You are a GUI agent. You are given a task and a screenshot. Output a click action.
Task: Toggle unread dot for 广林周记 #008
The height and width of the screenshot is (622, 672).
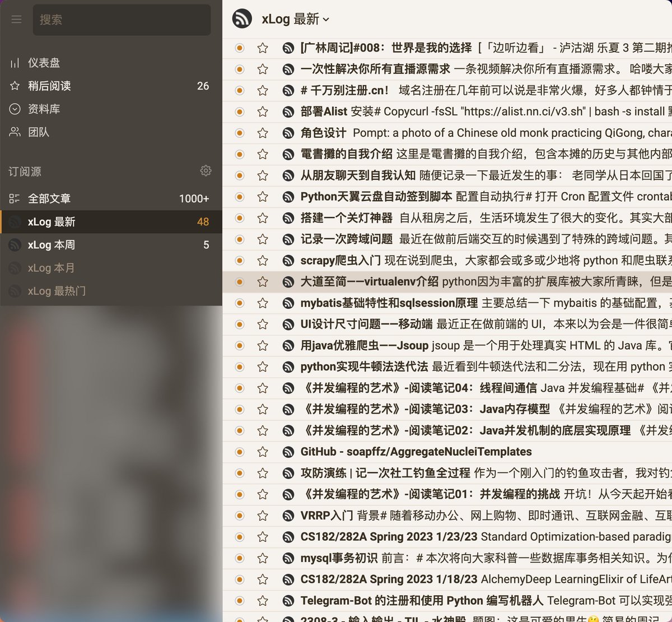tap(240, 48)
